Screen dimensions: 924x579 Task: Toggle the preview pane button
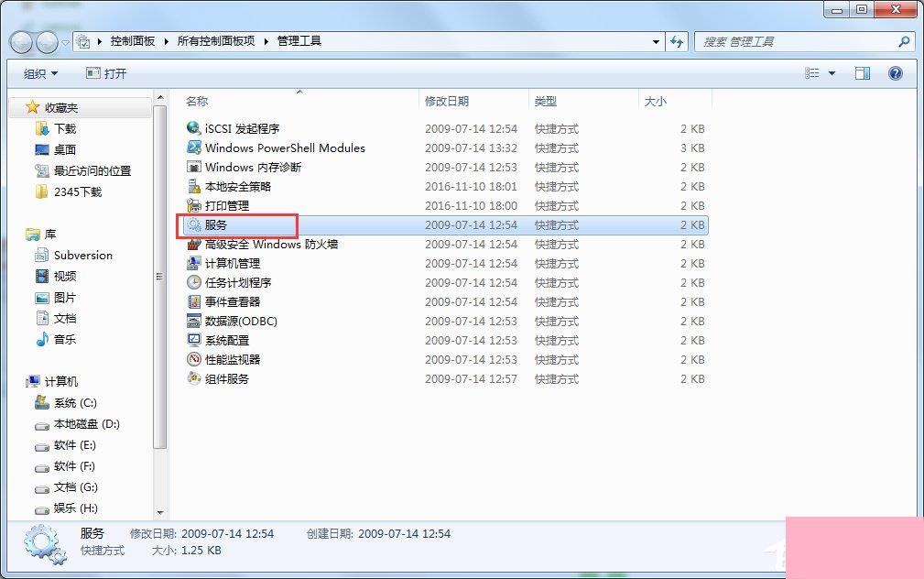pos(862,73)
